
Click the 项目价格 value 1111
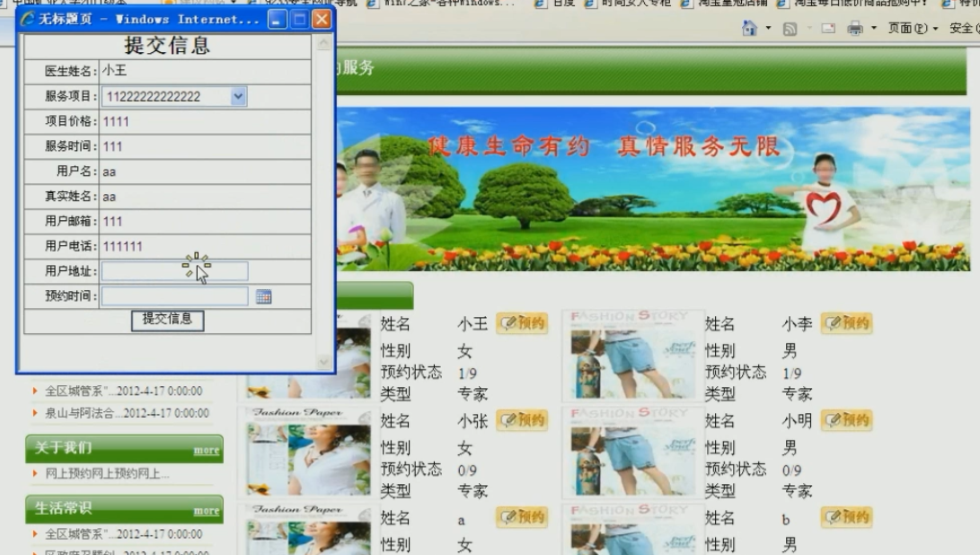[x=116, y=121]
